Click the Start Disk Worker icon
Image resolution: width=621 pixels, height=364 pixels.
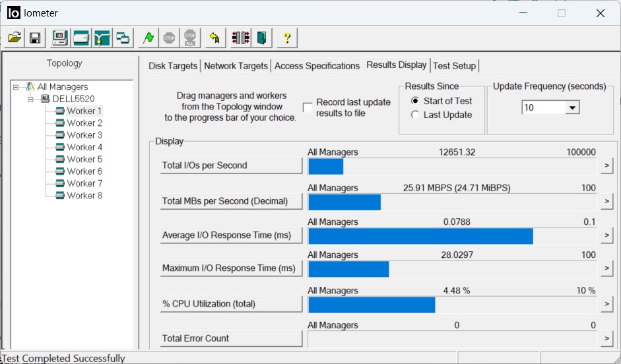[81, 38]
